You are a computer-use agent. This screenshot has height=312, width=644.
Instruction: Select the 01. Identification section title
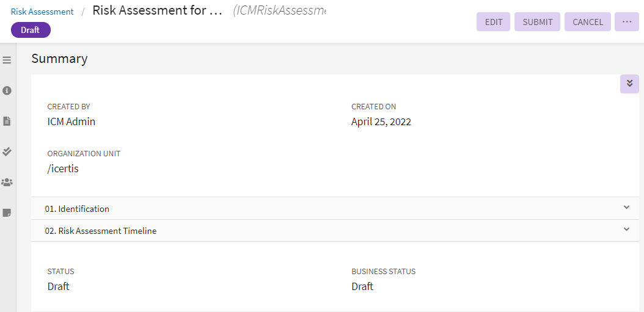(x=77, y=209)
